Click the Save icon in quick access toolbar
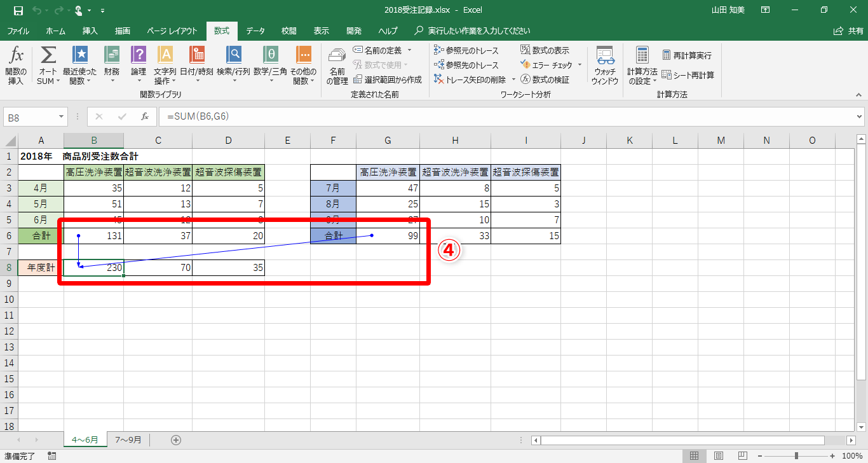Screen dimensions: 868x463 point(18,10)
